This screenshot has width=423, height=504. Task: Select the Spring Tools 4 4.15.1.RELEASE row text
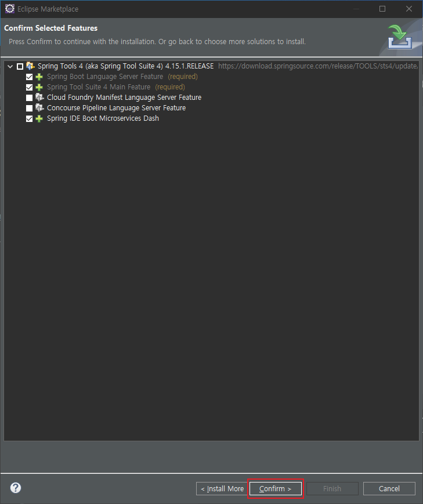point(125,66)
